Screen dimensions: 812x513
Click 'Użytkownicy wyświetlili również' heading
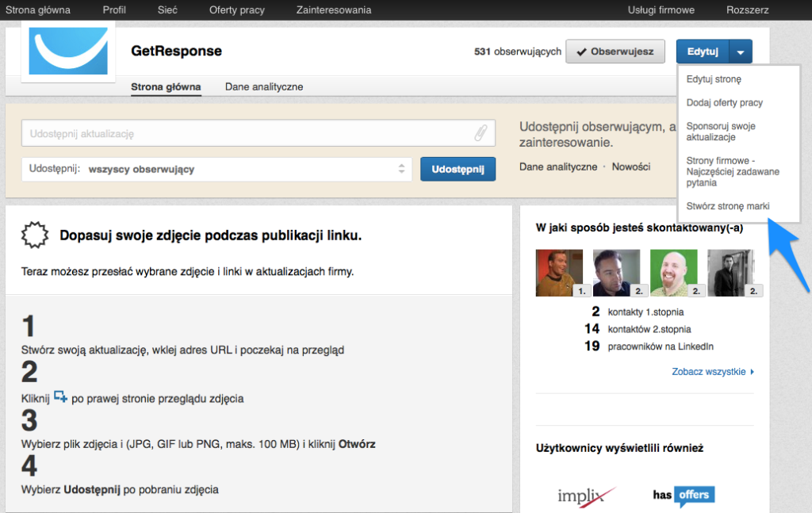click(x=619, y=448)
